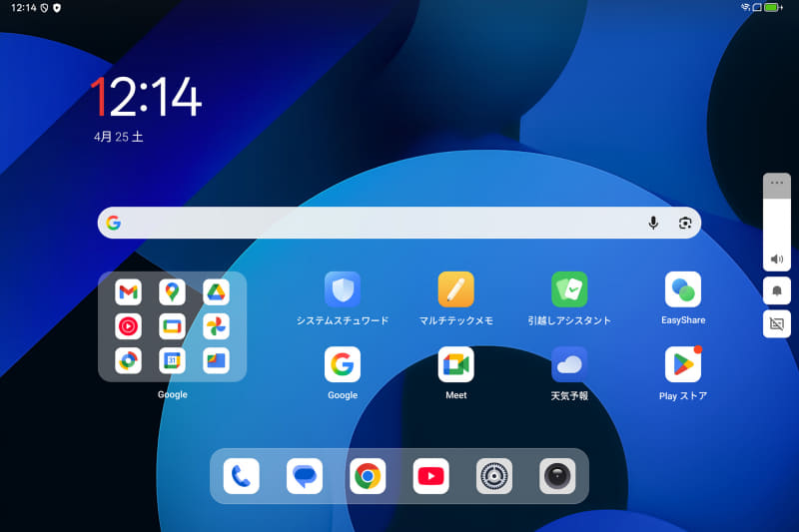Tap voice search microphone icon
799x532 pixels.
point(653,223)
